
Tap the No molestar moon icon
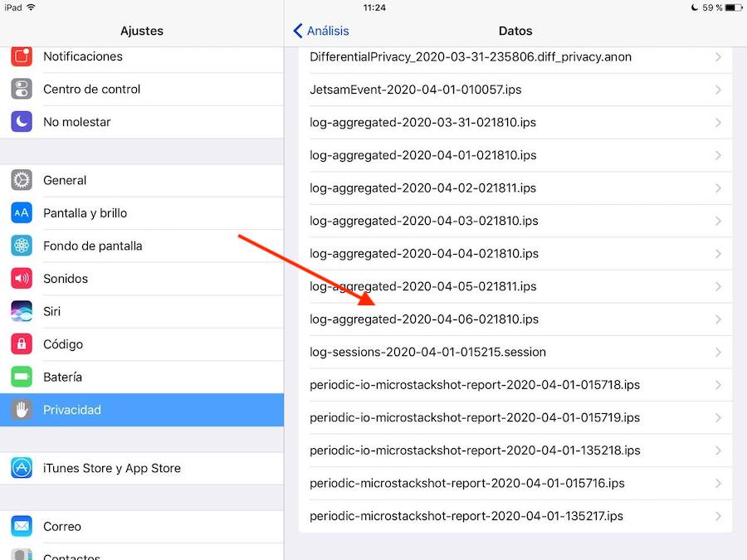pos(22,122)
